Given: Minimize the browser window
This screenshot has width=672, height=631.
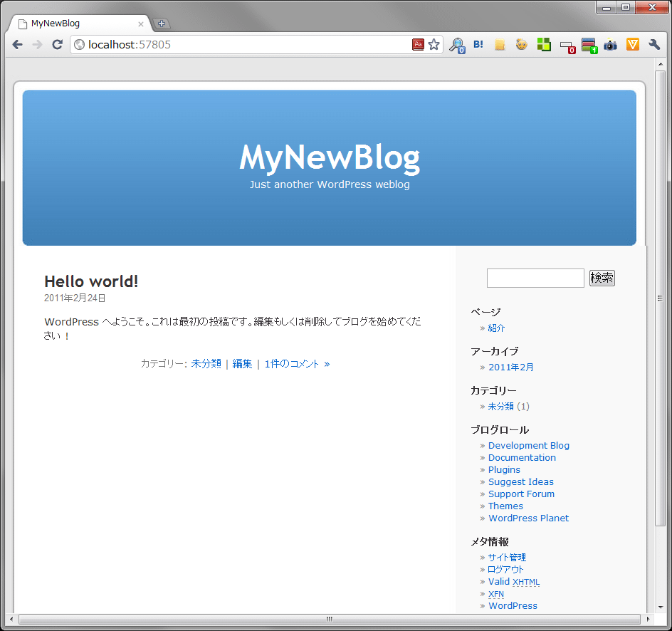Looking at the screenshot, I should (607, 7).
